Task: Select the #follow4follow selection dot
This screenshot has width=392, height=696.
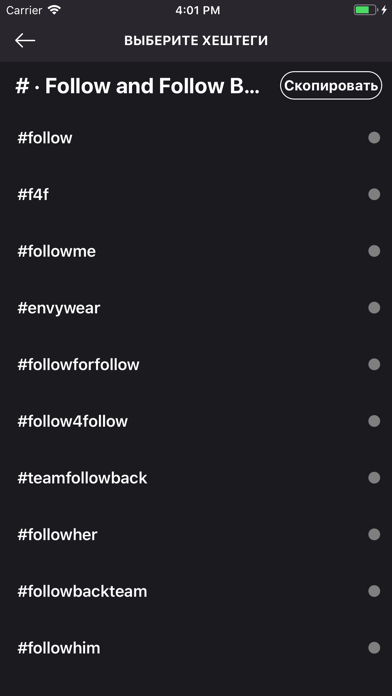Action: (374, 421)
